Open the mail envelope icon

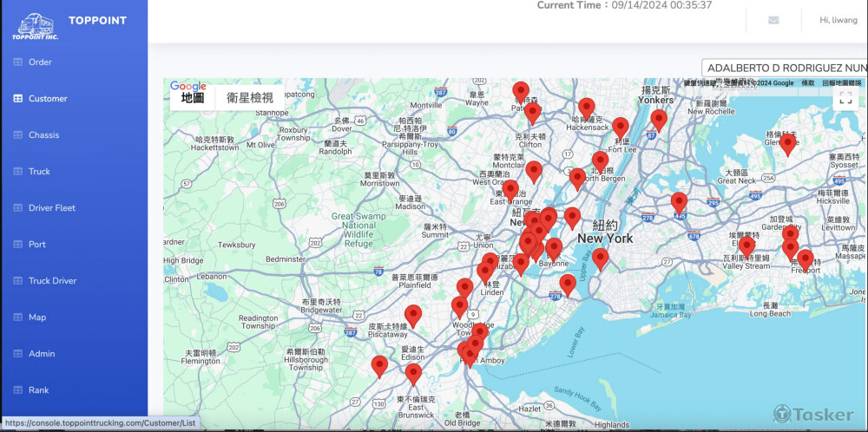(x=773, y=21)
